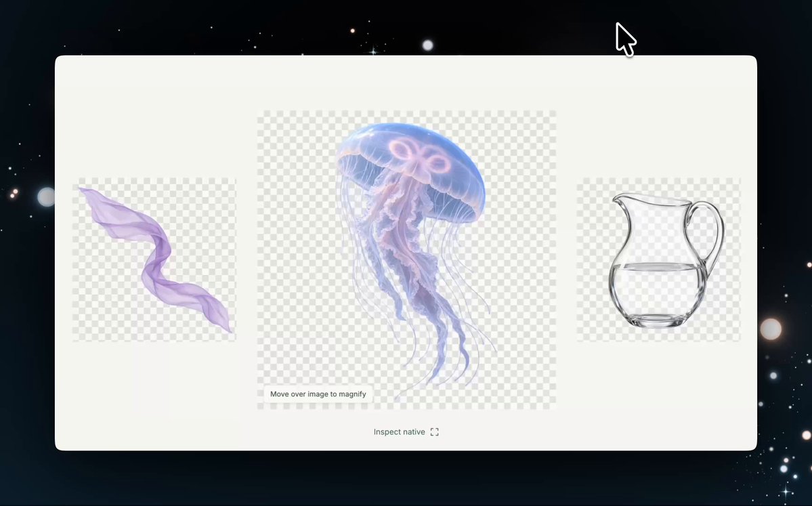
Task: Select the purple scarf thumbnail
Action: pos(154,259)
